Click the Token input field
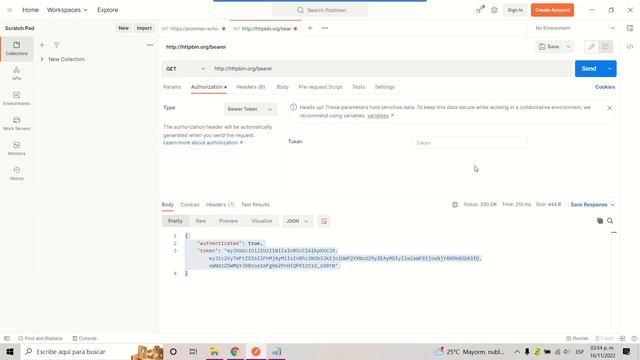 coord(469,143)
